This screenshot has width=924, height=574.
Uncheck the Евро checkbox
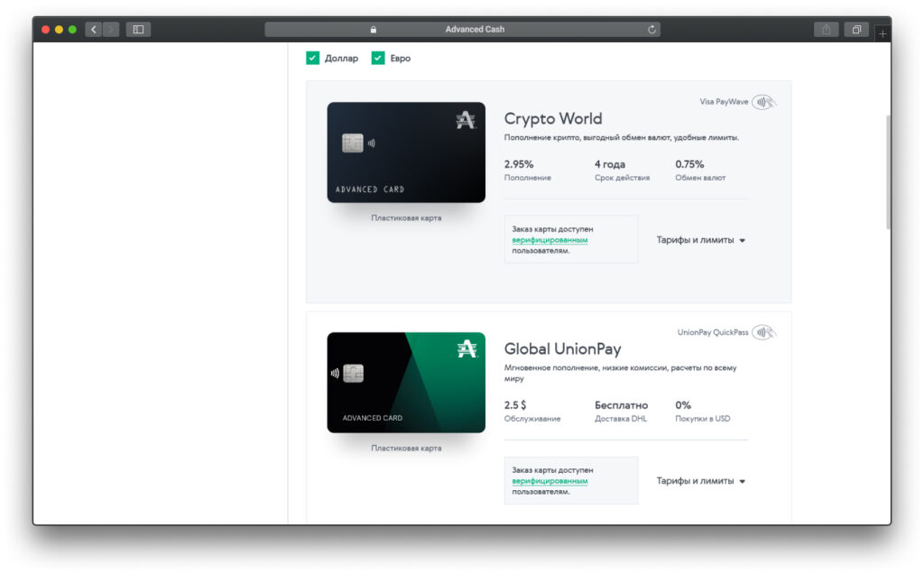(x=378, y=58)
